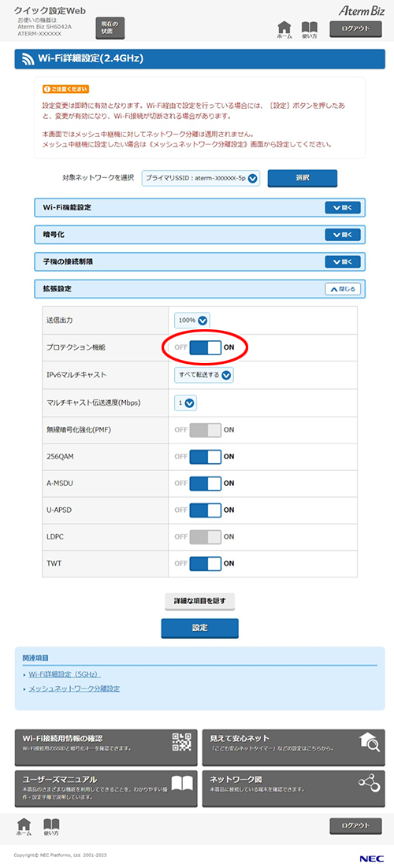Click the blue 設定 button
The image size is (394, 868).
199,629
